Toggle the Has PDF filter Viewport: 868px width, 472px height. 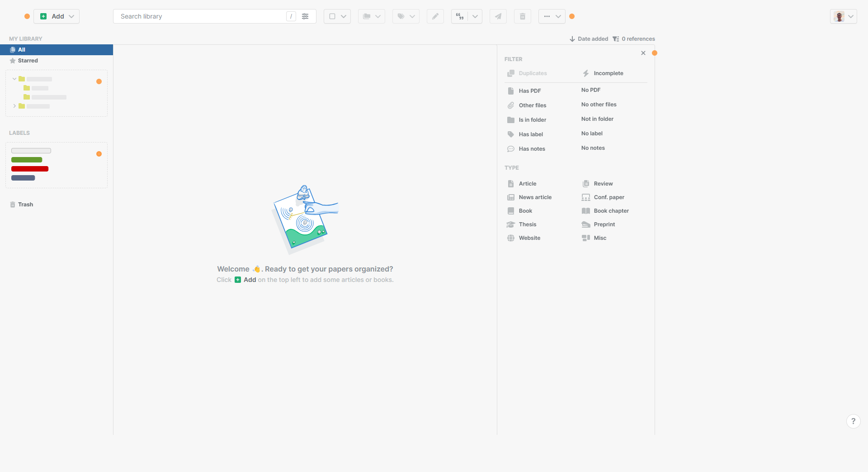tap(529, 91)
